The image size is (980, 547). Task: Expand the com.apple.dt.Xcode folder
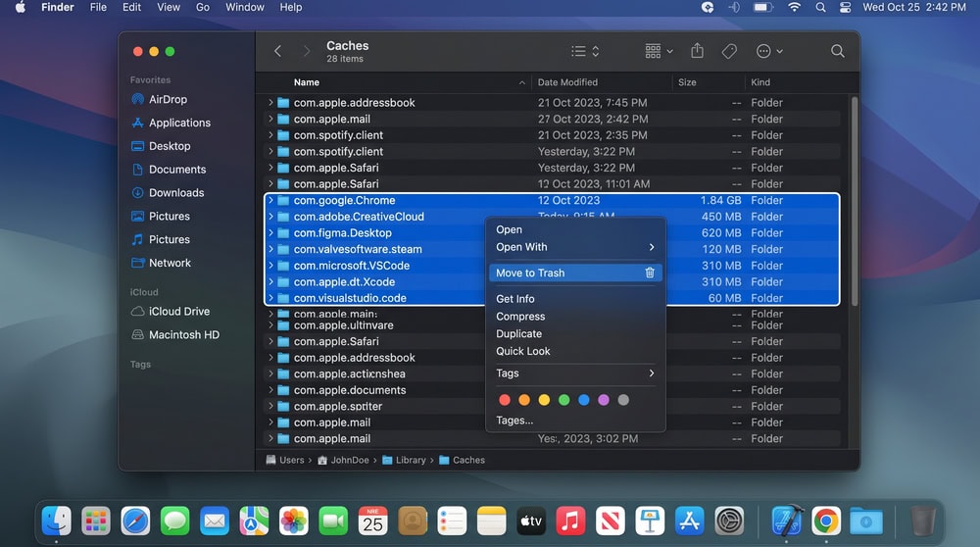[270, 282]
